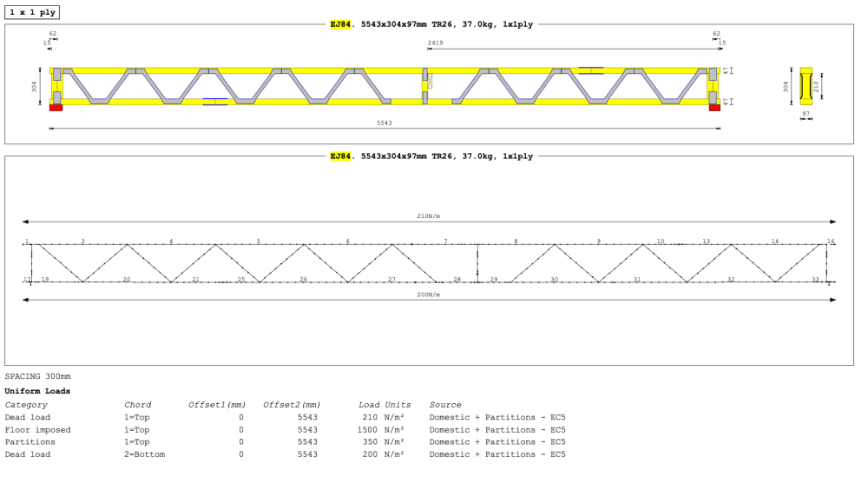This screenshot has height=477, width=868.
Task: Click node 7 on the top chord diagram
Action: (445, 242)
